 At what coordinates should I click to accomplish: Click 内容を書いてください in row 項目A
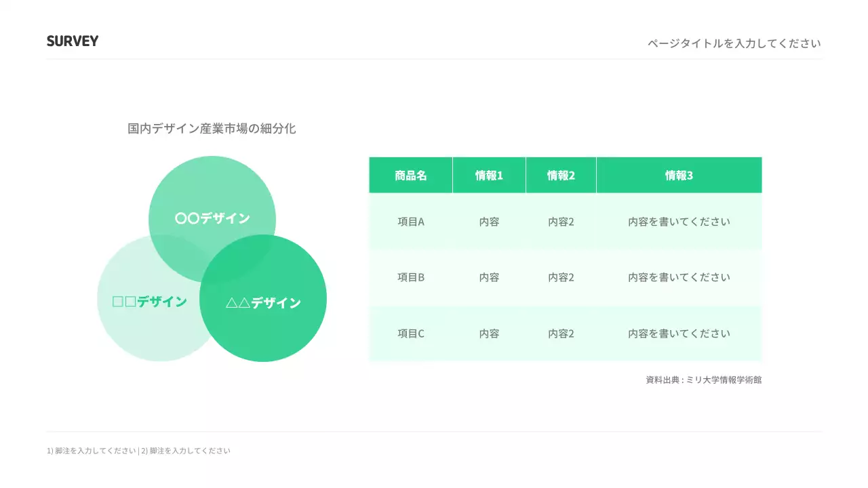point(678,221)
